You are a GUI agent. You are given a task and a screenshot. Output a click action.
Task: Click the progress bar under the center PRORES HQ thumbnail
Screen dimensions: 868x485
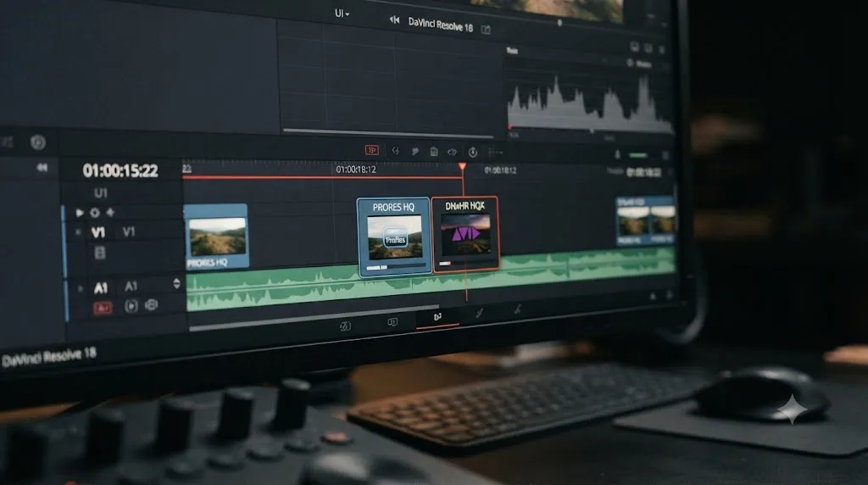pos(398,267)
